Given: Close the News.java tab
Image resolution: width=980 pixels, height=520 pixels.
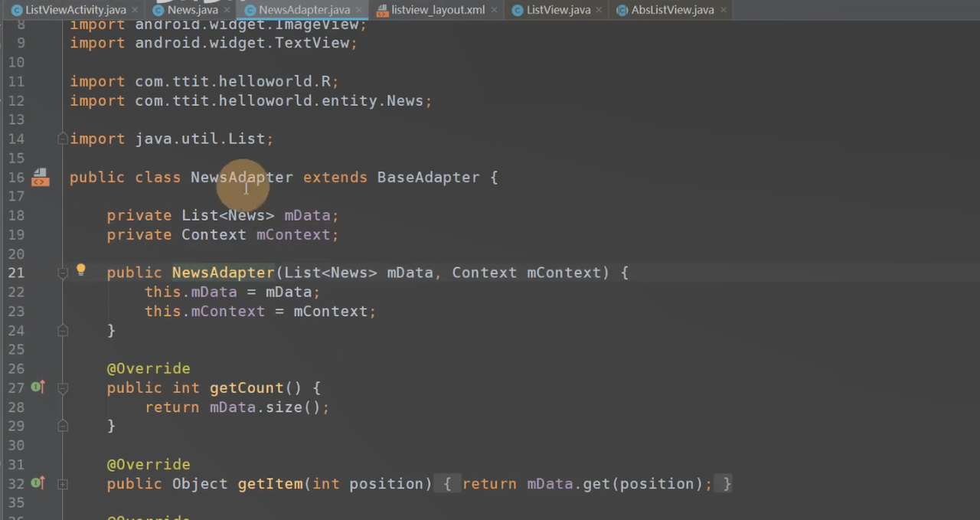Looking at the screenshot, I should pyautogui.click(x=227, y=11).
